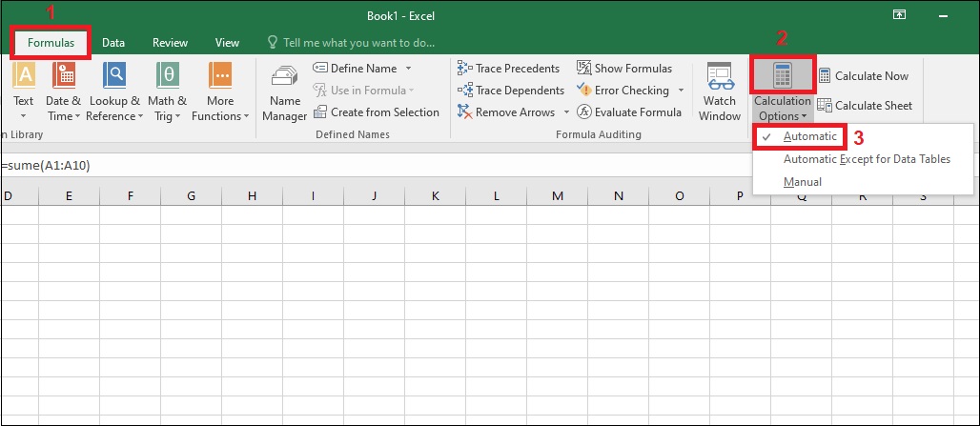The image size is (980, 426).
Task: Click Trace Precedents
Action: pyautogui.click(x=509, y=68)
